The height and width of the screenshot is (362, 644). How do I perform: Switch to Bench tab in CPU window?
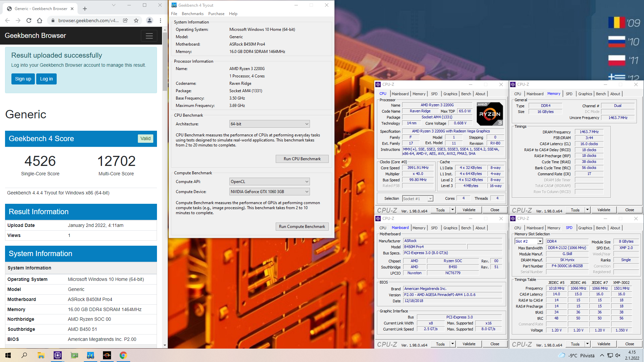466,94
